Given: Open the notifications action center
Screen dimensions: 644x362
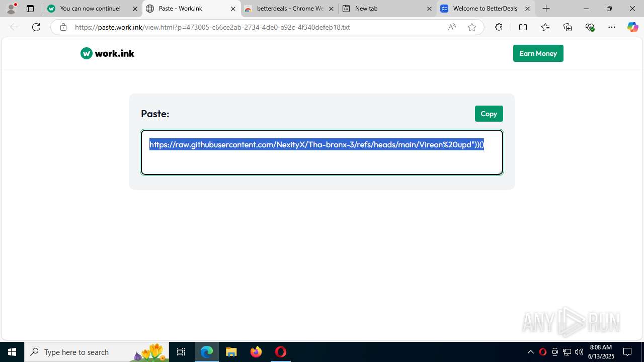Looking at the screenshot, I should pyautogui.click(x=628, y=352).
